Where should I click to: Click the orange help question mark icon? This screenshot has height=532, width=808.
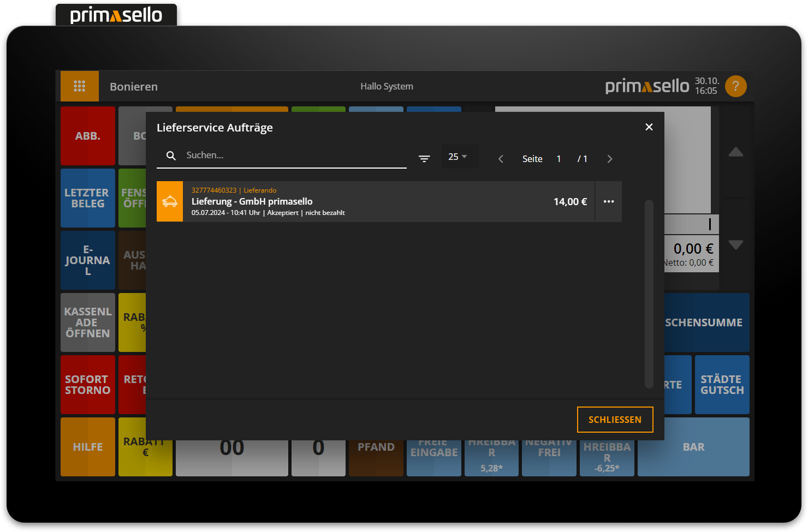pyautogui.click(x=735, y=86)
